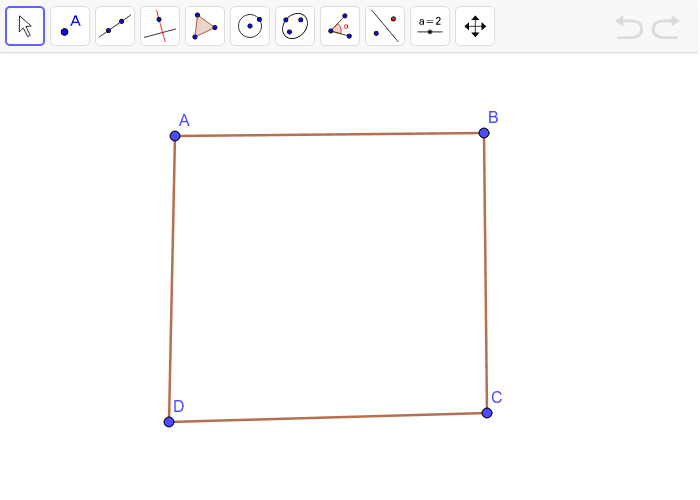
Task: Select Circle with Center through Point tool
Action: point(250,26)
